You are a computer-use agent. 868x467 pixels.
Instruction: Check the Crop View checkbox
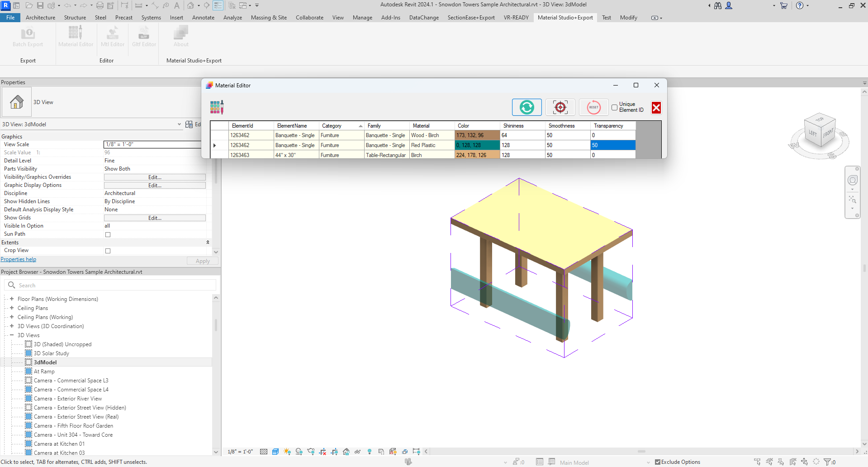[108, 251]
